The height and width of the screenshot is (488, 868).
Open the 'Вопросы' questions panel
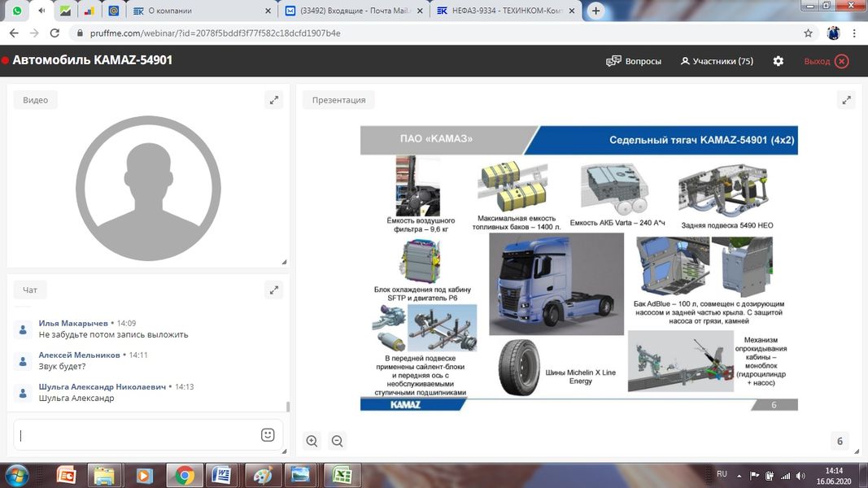[x=634, y=61]
